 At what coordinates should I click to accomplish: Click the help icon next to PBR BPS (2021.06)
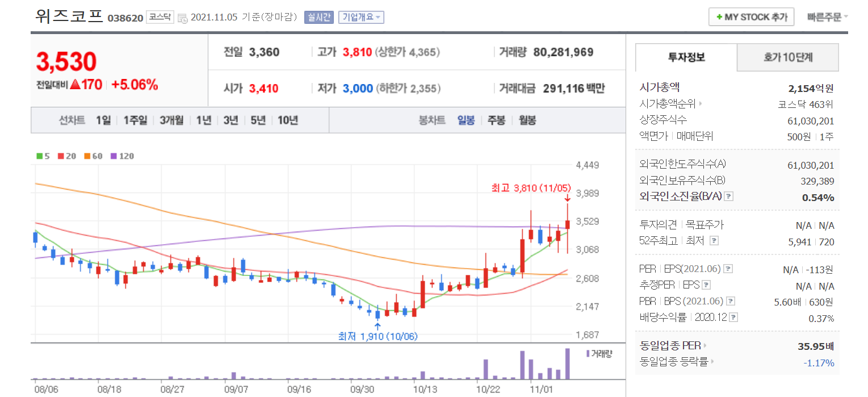[731, 302]
